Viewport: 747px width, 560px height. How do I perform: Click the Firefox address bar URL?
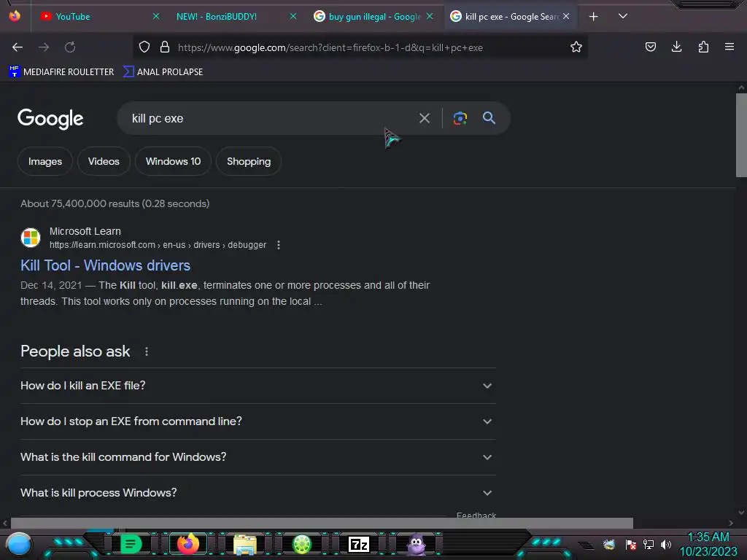330,47
